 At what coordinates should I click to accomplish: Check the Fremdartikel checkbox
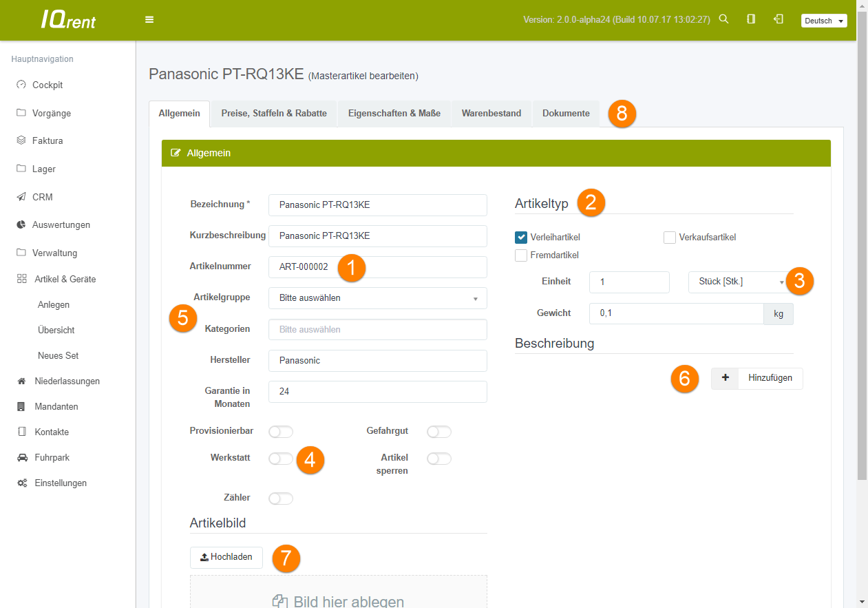point(521,255)
